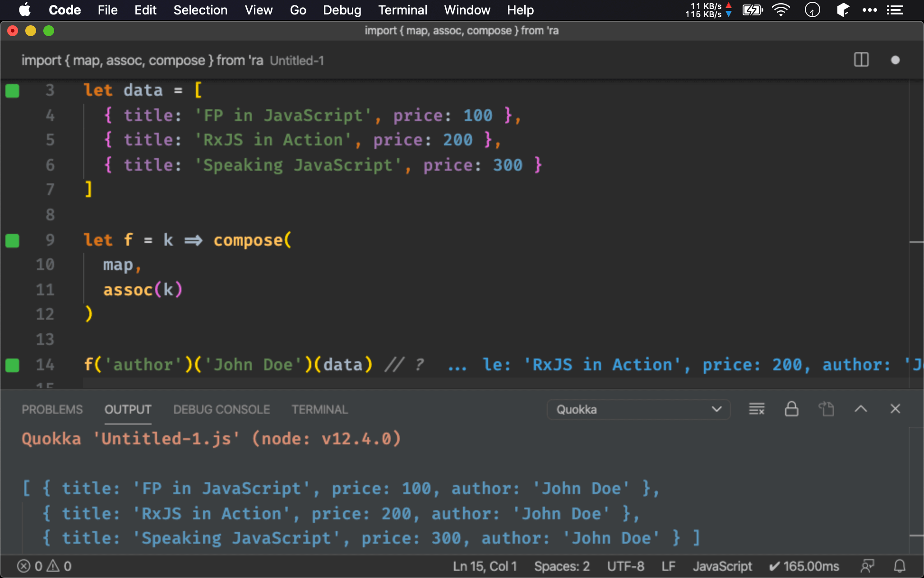This screenshot has height=578, width=924.
Task: Click the 'RxJS in Action' string on line 5
Action: point(273,140)
